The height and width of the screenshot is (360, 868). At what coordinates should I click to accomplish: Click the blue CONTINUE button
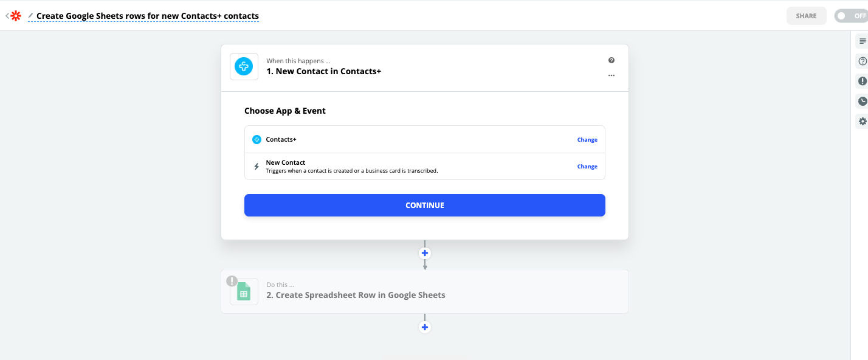point(425,205)
